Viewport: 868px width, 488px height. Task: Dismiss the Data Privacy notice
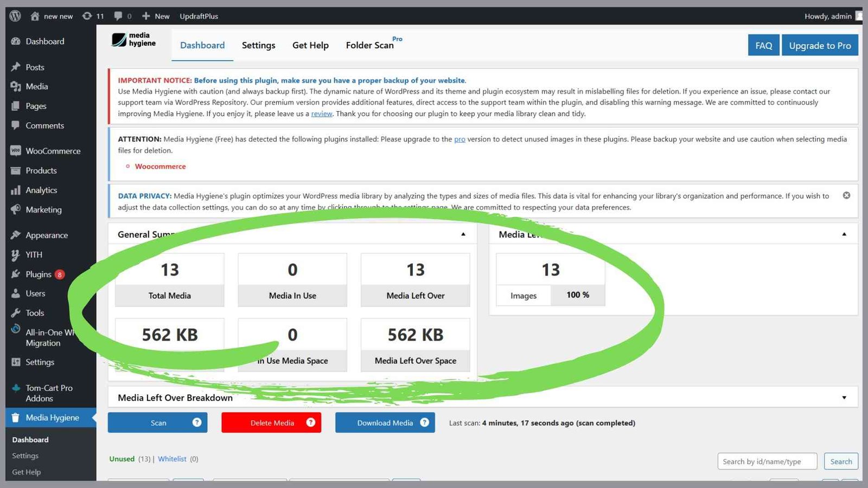point(846,195)
